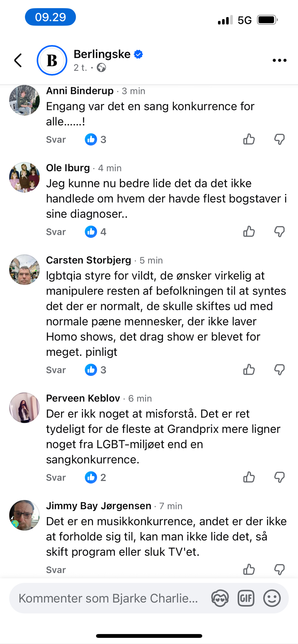Like Anni Binderup's comment

[x=249, y=139]
